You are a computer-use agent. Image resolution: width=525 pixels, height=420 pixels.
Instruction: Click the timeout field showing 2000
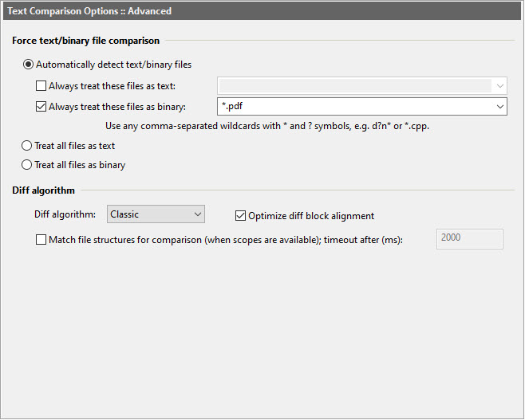click(x=469, y=238)
